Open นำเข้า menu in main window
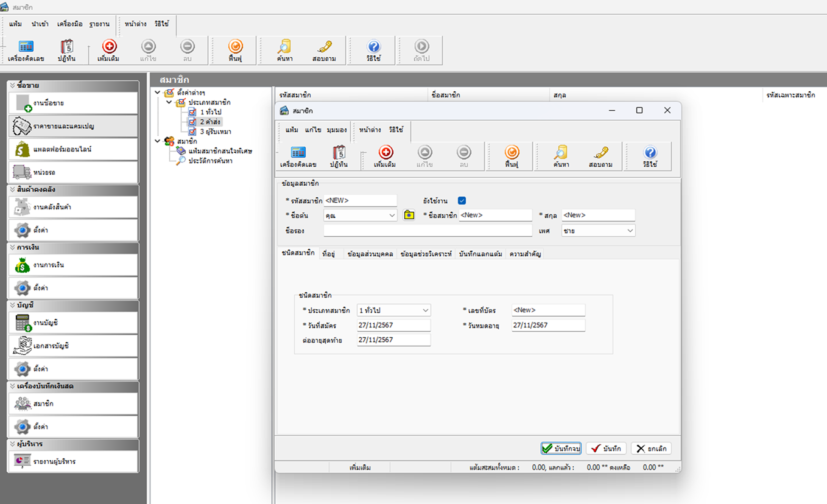 [x=40, y=24]
